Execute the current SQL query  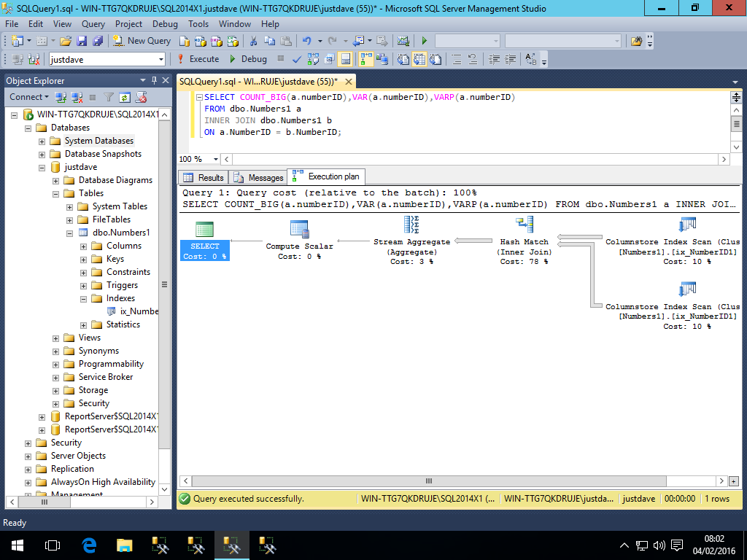(x=198, y=59)
